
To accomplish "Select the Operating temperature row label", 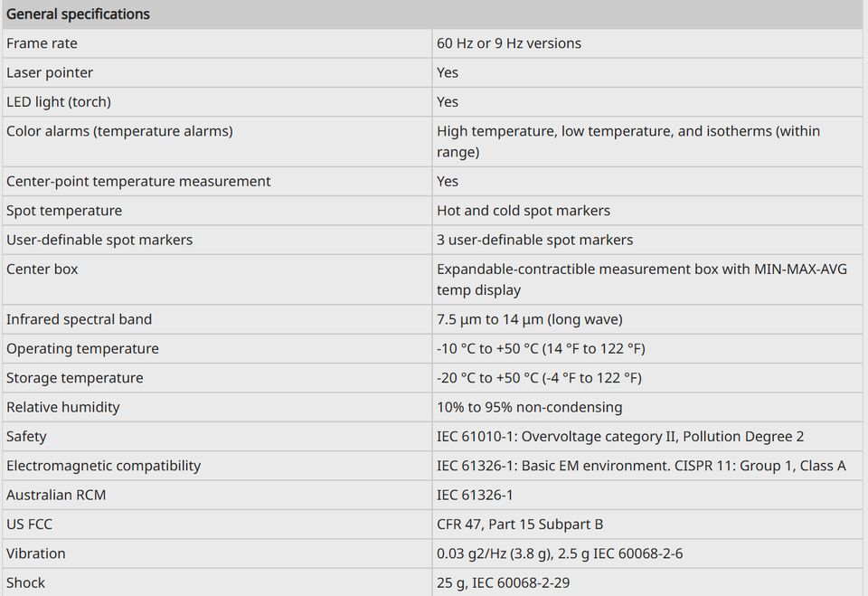I will point(82,348).
